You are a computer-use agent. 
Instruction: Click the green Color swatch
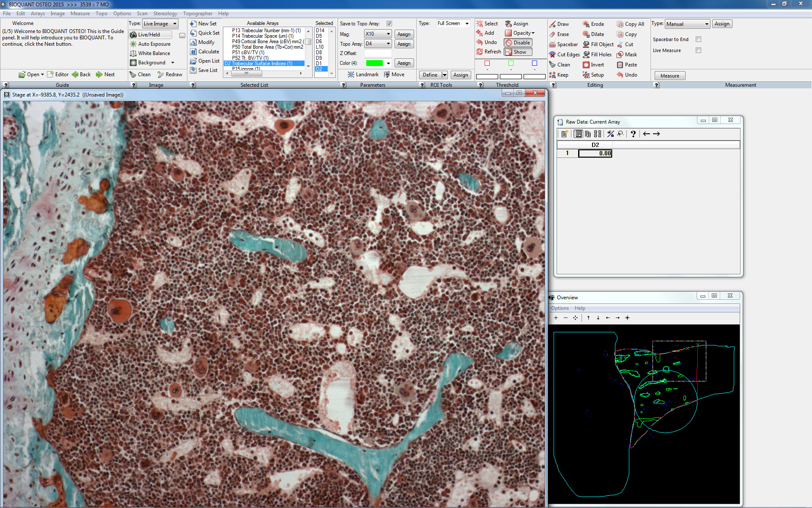point(374,63)
